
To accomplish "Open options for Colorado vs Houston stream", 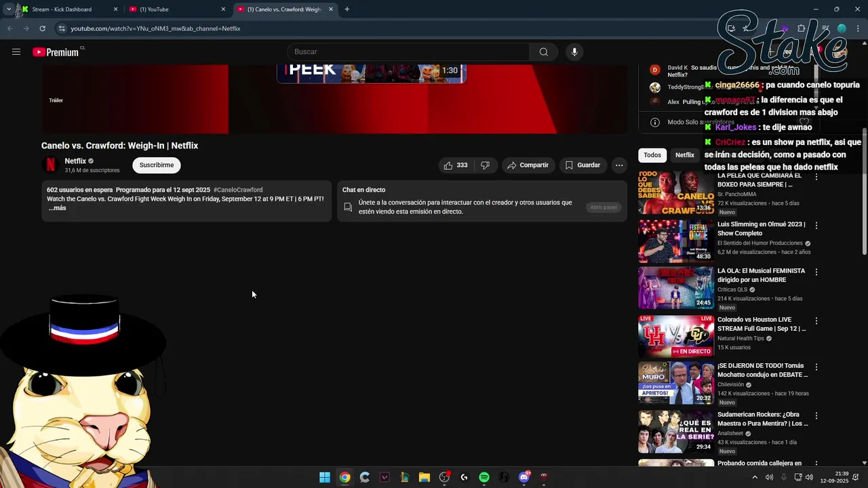I will [816, 321].
